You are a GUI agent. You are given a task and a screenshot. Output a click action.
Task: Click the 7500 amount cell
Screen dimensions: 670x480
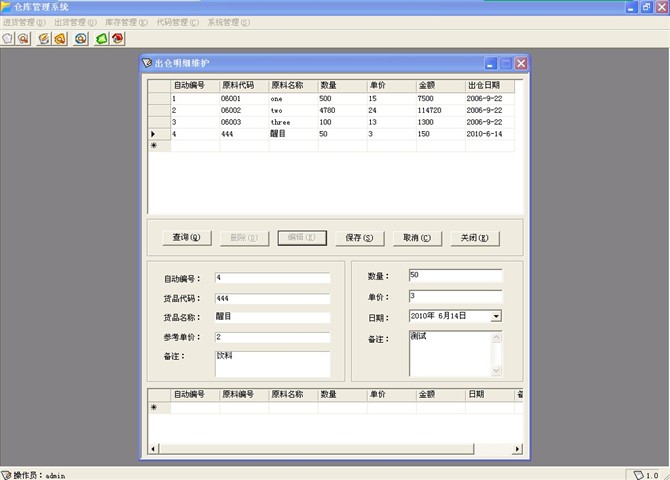coord(441,99)
